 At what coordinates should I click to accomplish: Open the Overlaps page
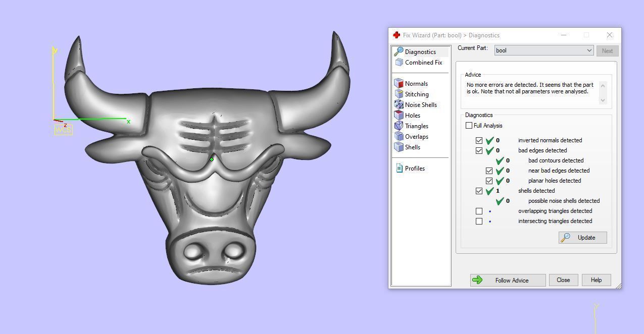click(417, 137)
